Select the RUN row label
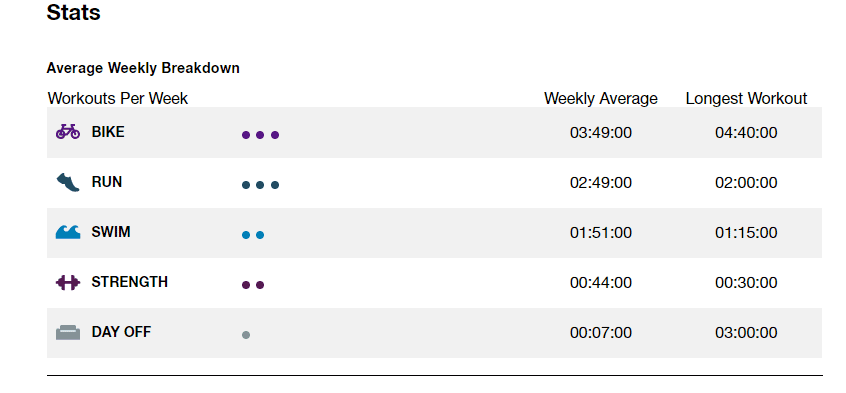The height and width of the screenshot is (393, 846). pos(107,182)
